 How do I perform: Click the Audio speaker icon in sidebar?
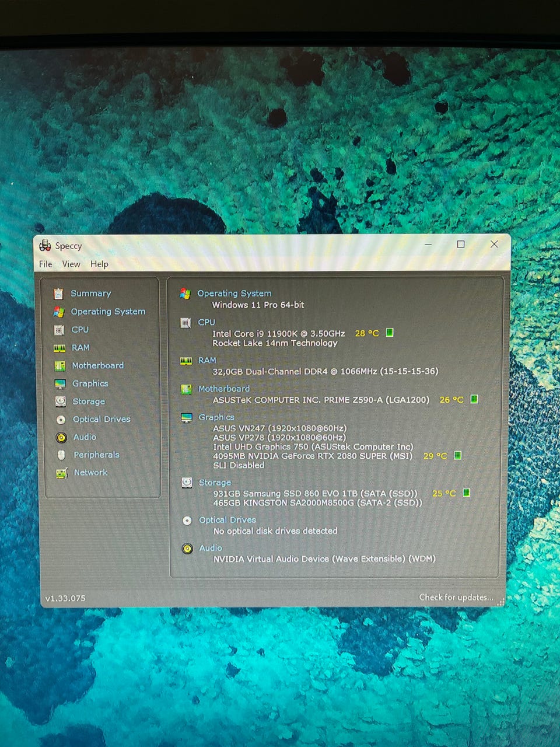point(61,437)
